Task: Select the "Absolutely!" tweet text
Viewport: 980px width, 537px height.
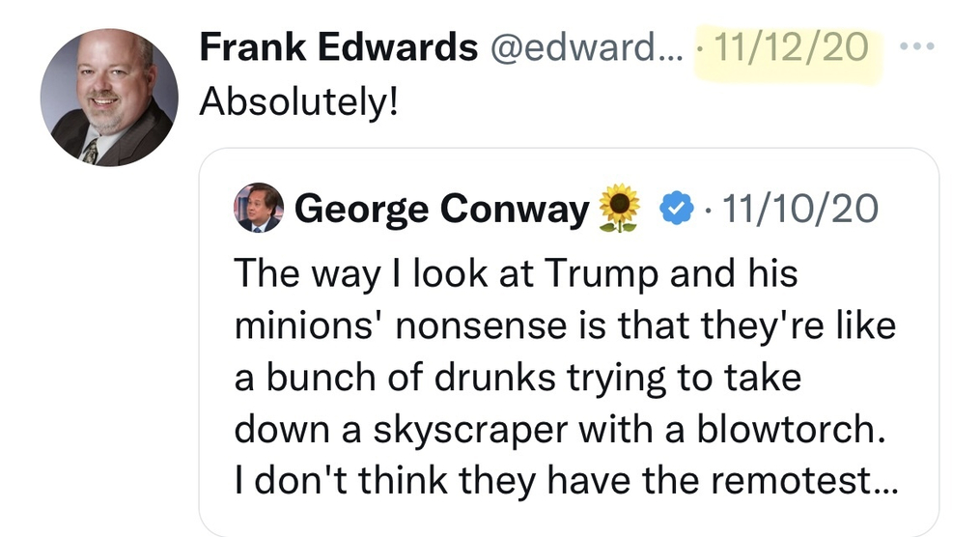Action: tap(298, 101)
